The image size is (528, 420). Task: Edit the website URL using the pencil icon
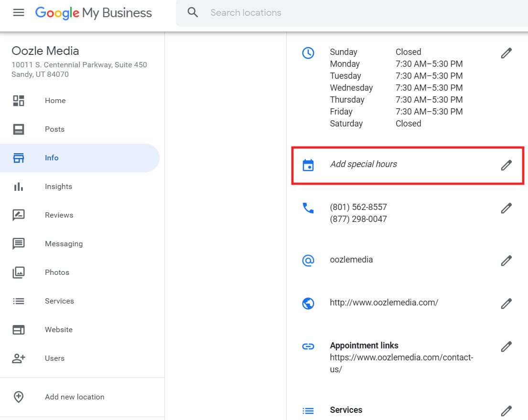[x=506, y=304]
